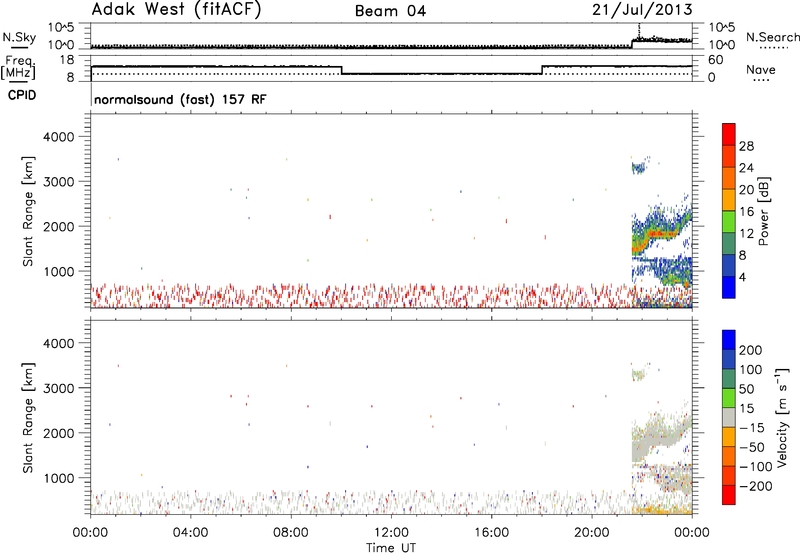Select the 'N.Sky' label

click(19, 37)
